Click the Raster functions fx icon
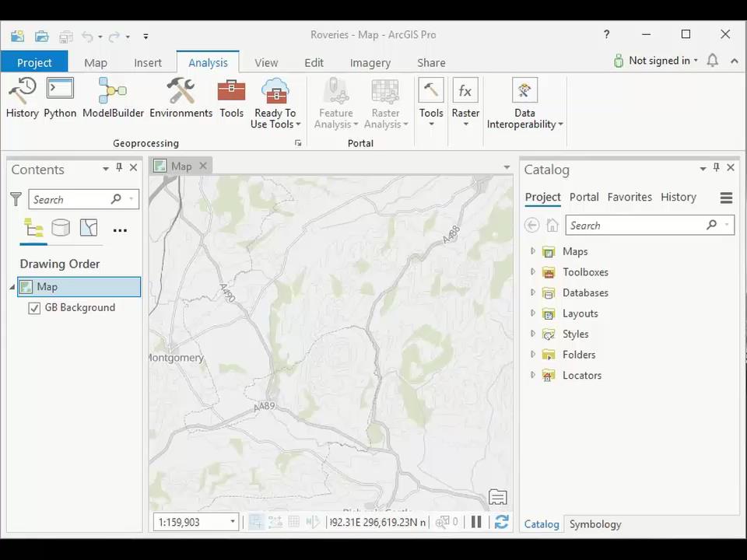The image size is (747, 560). (465, 91)
